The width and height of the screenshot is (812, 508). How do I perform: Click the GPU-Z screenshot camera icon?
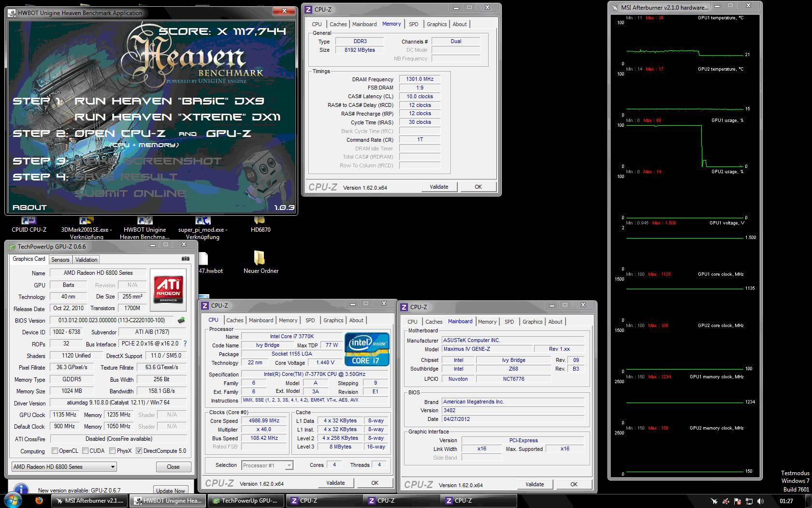pos(185,259)
